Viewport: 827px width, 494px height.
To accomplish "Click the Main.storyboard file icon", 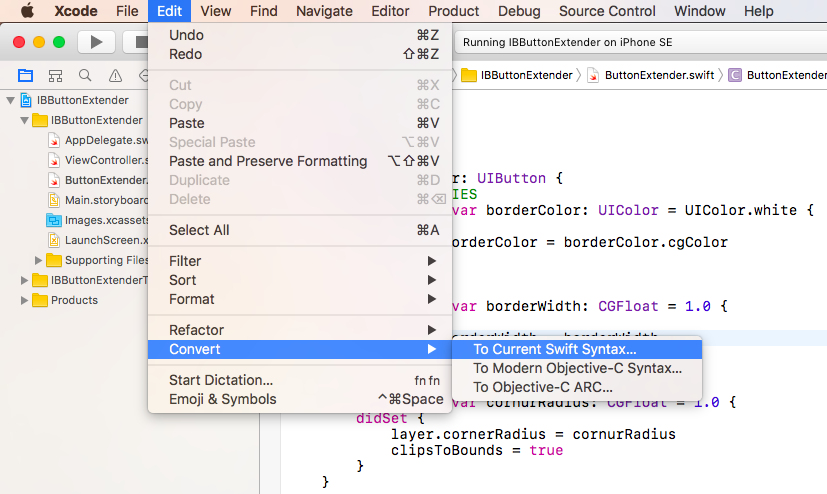I will click(x=54, y=200).
